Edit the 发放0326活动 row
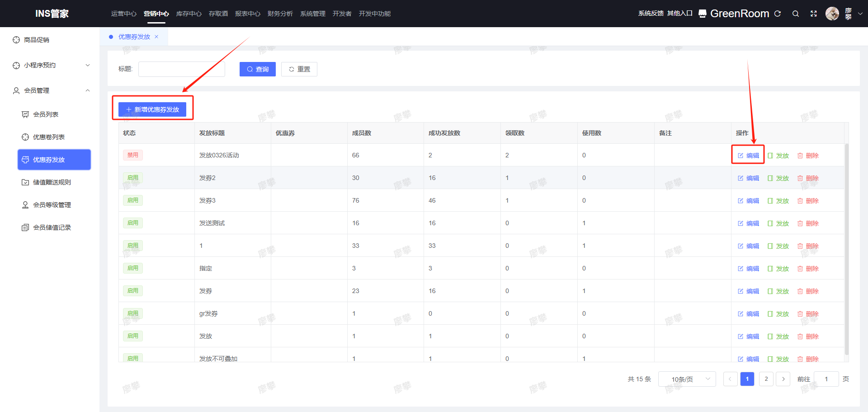The width and height of the screenshot is (868, 412). tap(748, 156)
